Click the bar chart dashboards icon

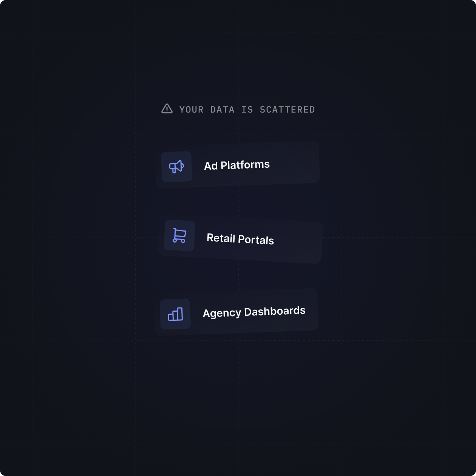(x=175, y=314)
